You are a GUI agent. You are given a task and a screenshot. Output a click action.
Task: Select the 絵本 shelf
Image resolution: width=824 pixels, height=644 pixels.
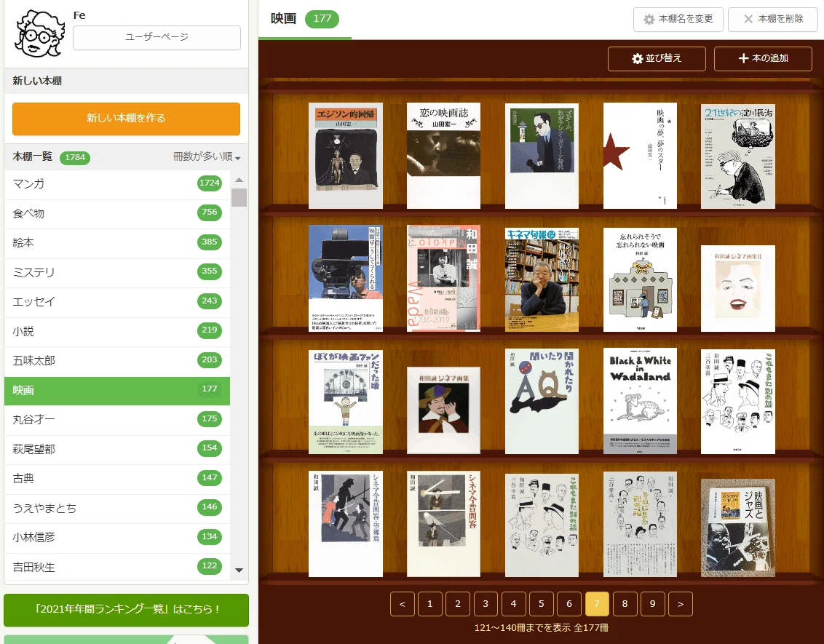coord(117,242)
